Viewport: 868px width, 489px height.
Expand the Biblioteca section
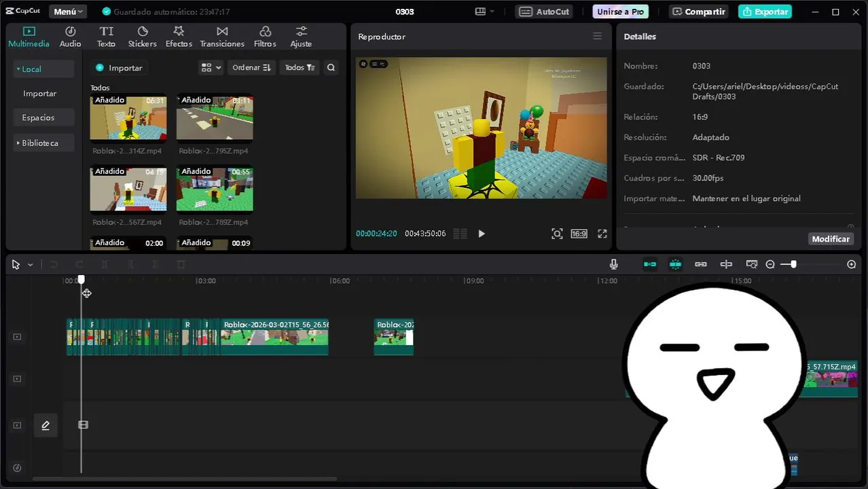[x=43, y=143]
